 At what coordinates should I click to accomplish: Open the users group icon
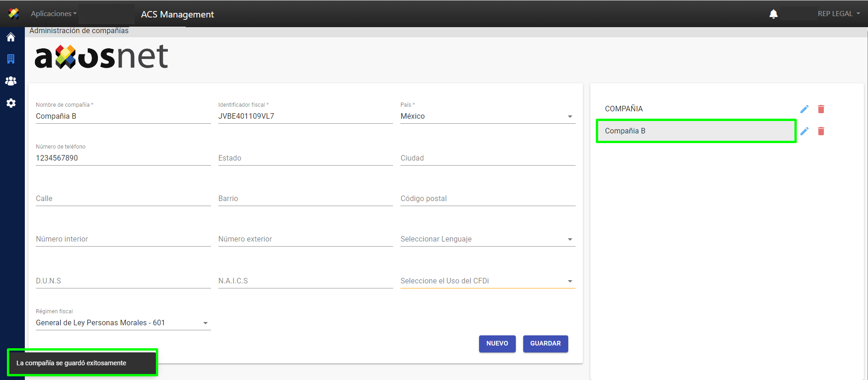tap(11, 81)
